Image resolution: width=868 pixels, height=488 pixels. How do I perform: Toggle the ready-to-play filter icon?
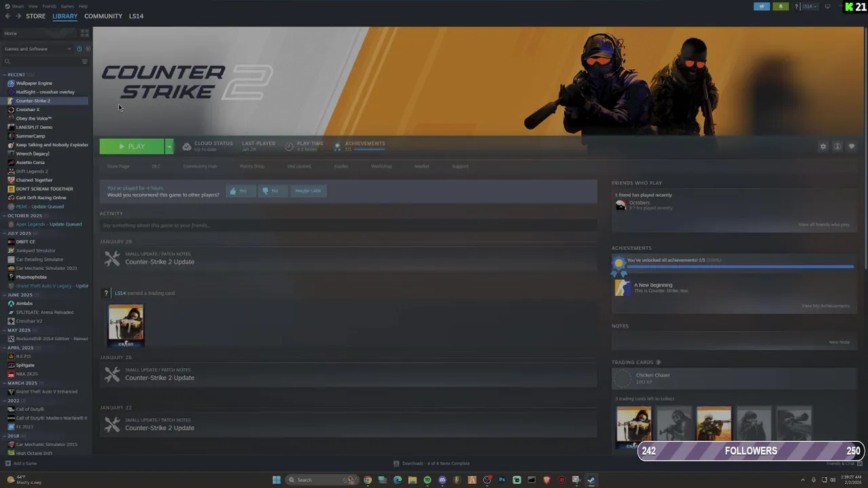[87, 49]
